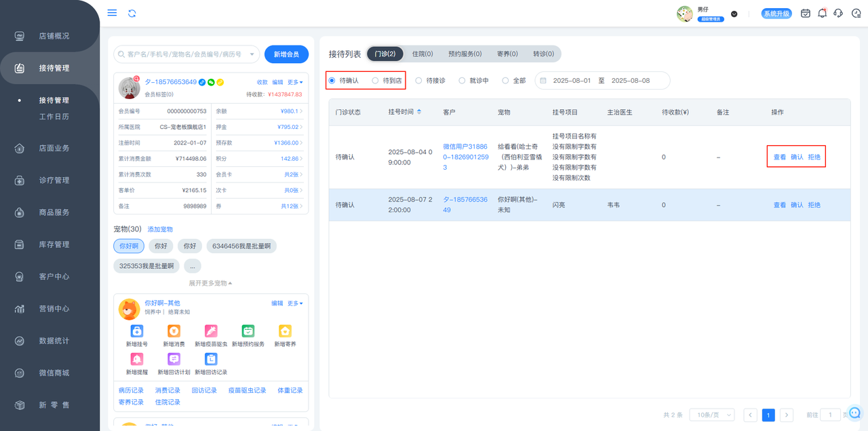Open the member search box dropdown arrow
868x431 pixels.
pyautogui.click(x=253, y=54)
